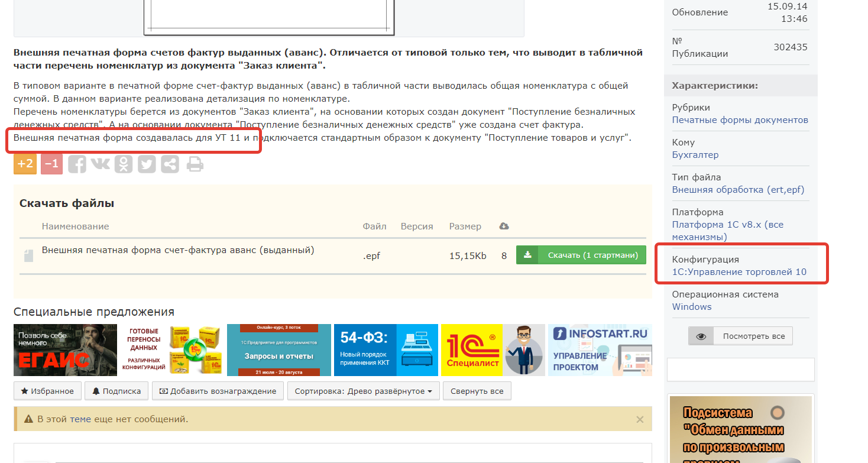Share the page on Odnoklassniki
Screen dimensions: 868x463
coord(124,164)
